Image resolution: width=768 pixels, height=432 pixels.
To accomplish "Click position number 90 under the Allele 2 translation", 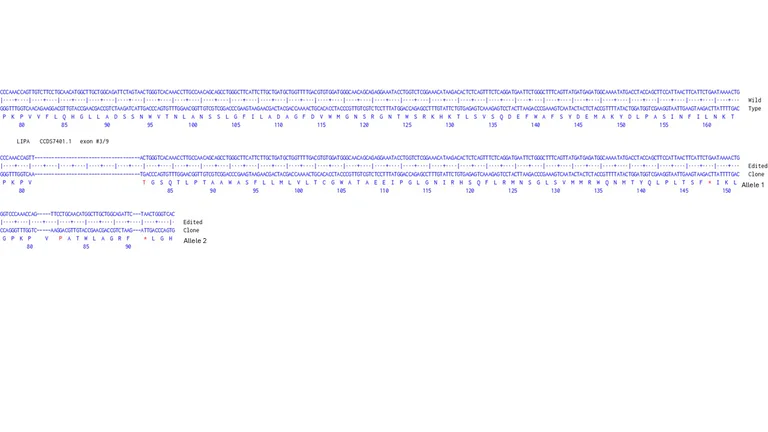I will [x=128, y=247].
